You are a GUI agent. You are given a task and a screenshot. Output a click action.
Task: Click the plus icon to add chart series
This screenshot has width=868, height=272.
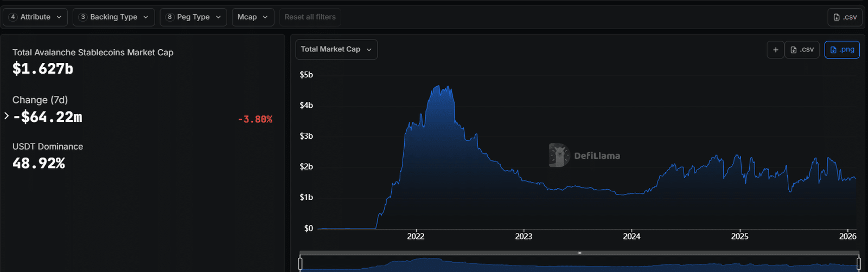(775, 50)
